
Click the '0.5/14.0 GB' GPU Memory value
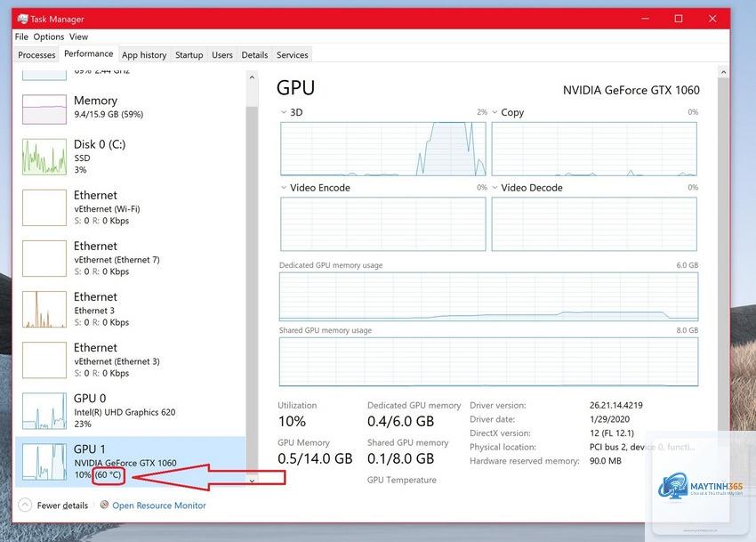(315, 458)
